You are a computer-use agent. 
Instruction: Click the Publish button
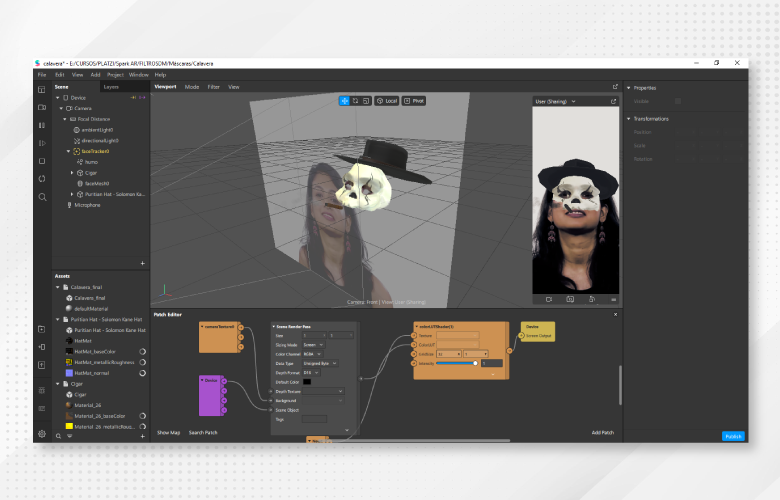(733, 436)
